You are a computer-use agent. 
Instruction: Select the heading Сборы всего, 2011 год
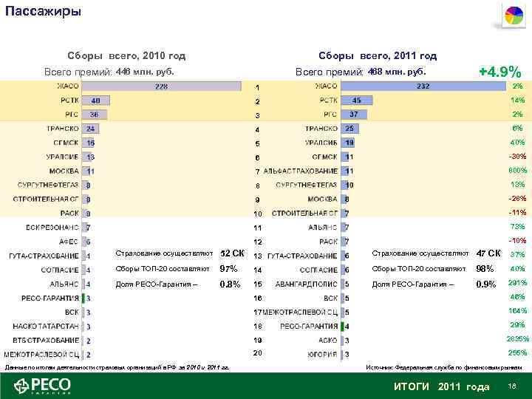coord(378,55)
